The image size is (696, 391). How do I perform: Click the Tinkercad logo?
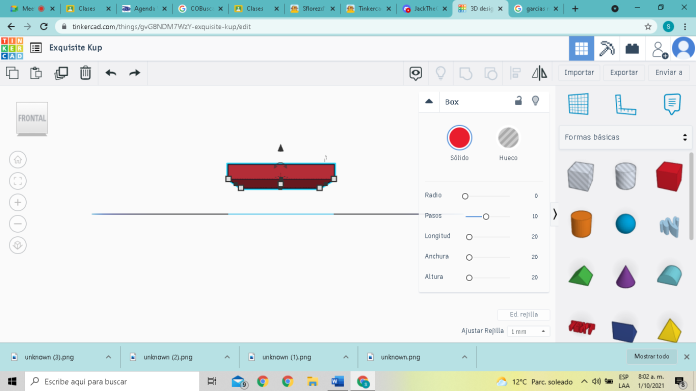(x=12, y=48)
